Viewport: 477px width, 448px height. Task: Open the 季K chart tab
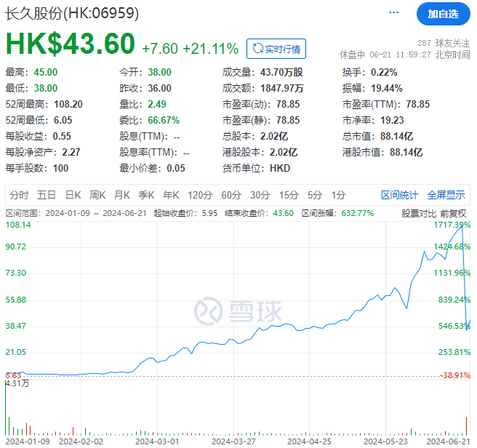click(x=146, y=195)
